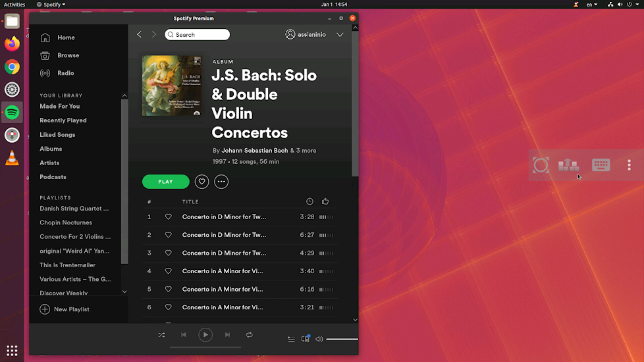Toggle shuffle playback

pos(161,335)
